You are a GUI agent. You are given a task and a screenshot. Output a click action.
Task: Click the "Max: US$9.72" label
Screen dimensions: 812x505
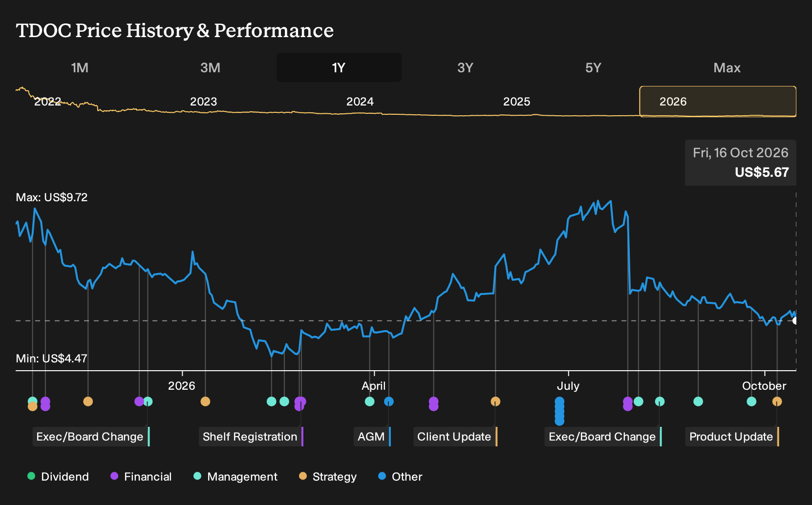52,197
